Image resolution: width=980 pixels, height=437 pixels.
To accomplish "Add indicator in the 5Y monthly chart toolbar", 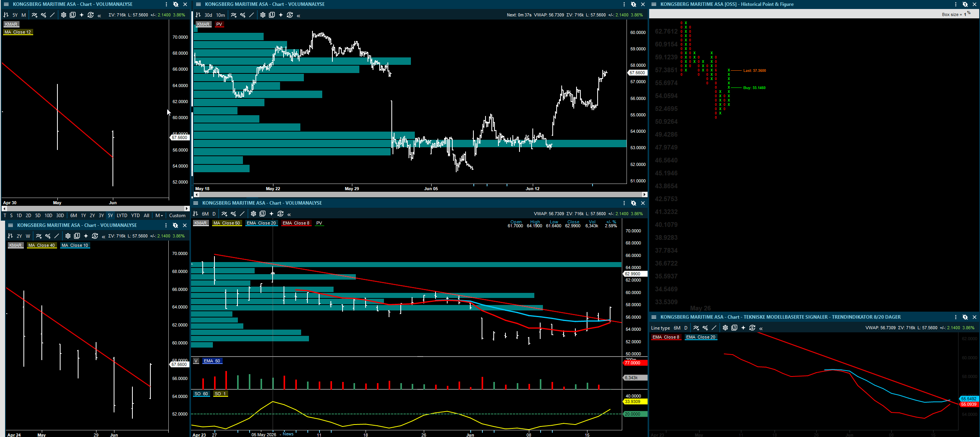I will pyautogui.click(x=34, y=15).
